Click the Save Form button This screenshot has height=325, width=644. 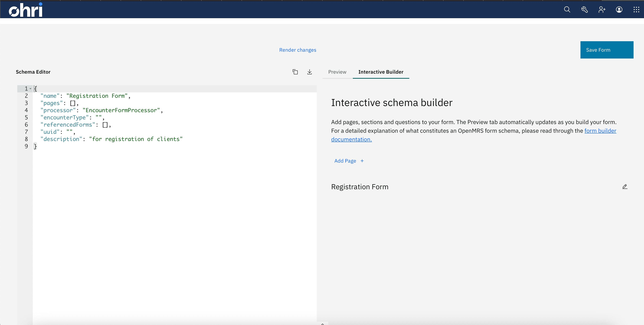coord(607,50)
